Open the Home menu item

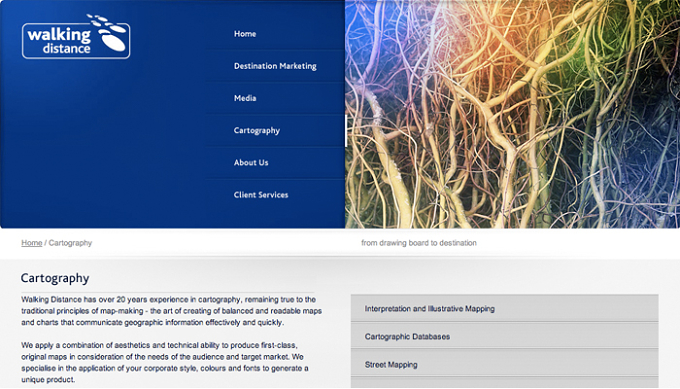point(245,34)
